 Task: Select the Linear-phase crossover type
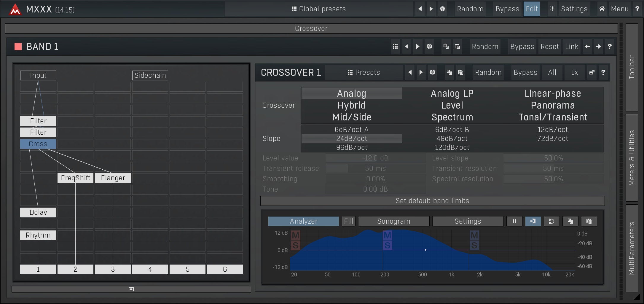[x=552, y=93]
